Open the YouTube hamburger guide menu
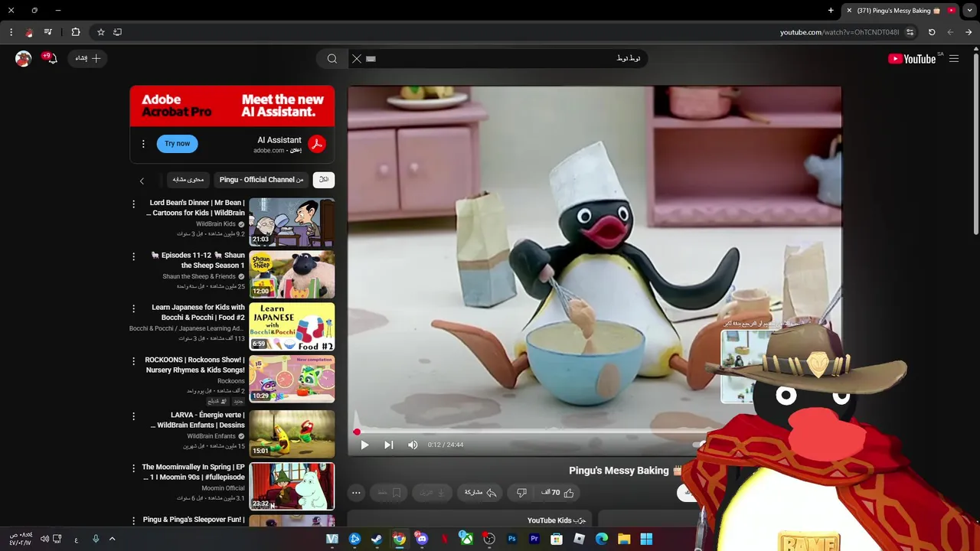Image resolution: width=980 pixels, height=551 pixels. [954, 59]
